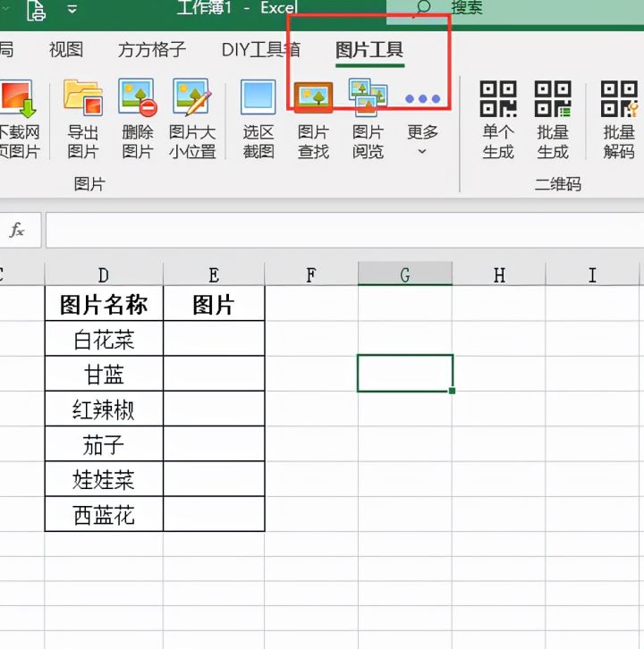Expand the Quick Access Toolbar customize arrow
The width and height of the screenshot is (644, 649).
click(x=72, y=9)
